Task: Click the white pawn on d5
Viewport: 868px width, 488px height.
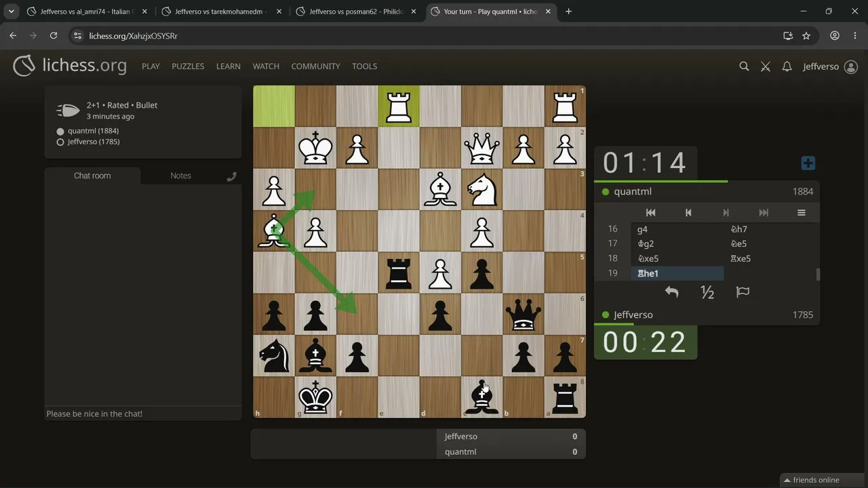Action: [440, 272]
